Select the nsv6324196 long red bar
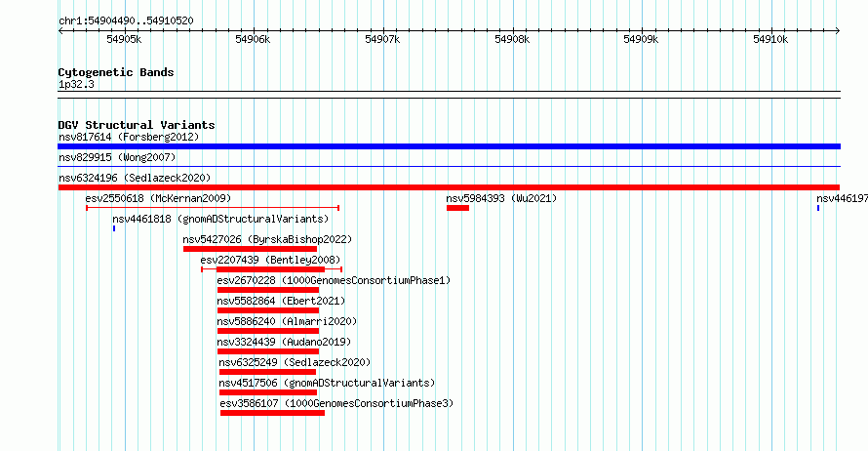Screen dimensions: 868x451 [x=449, y=187]
